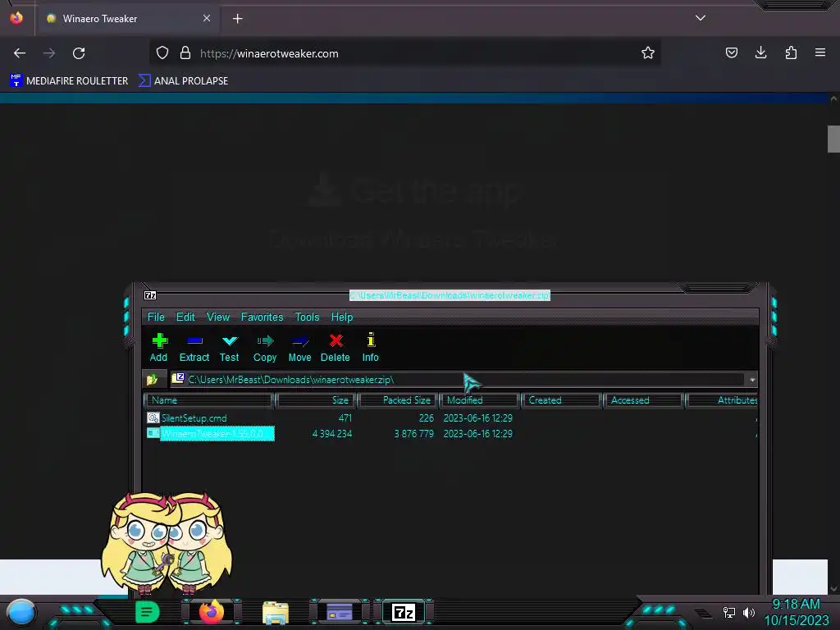The height and width of the screenshot is (630, 840).
Task: Switch to 7-Zip on the taskbar
Action: point(404,612)
